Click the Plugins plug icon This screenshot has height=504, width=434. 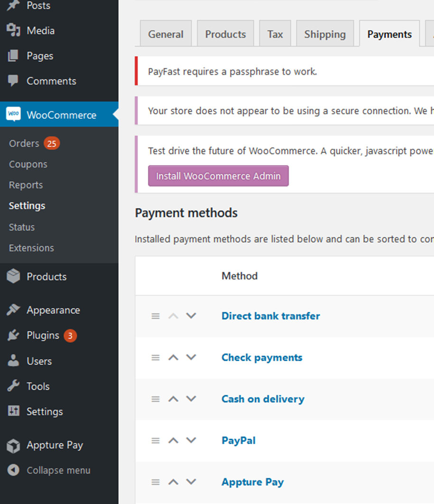point(13,336)
